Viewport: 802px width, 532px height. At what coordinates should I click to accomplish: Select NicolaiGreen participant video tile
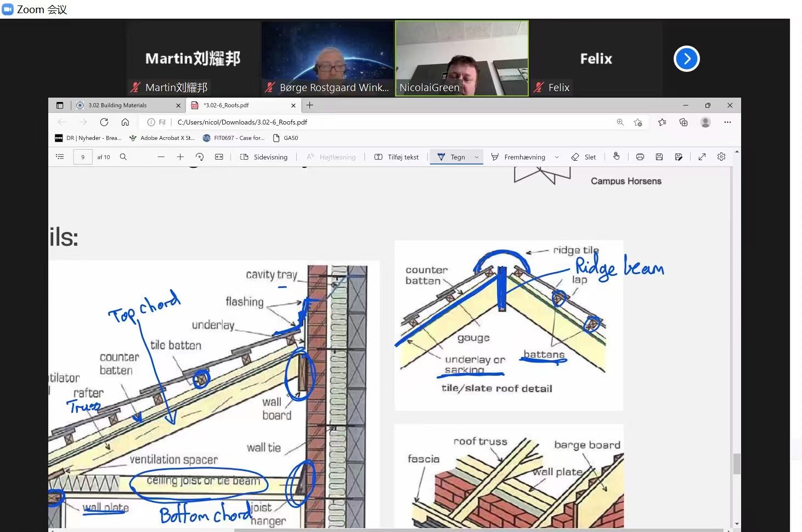point(462,59)
